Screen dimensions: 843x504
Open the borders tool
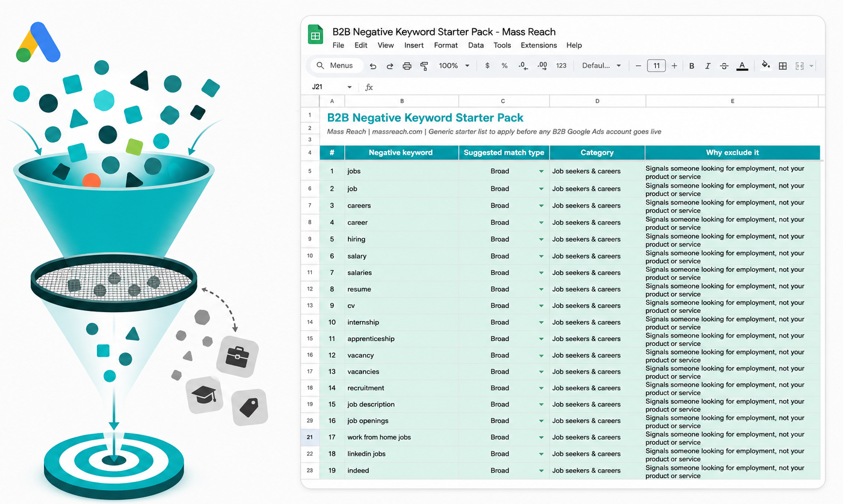tap(783, 66)
